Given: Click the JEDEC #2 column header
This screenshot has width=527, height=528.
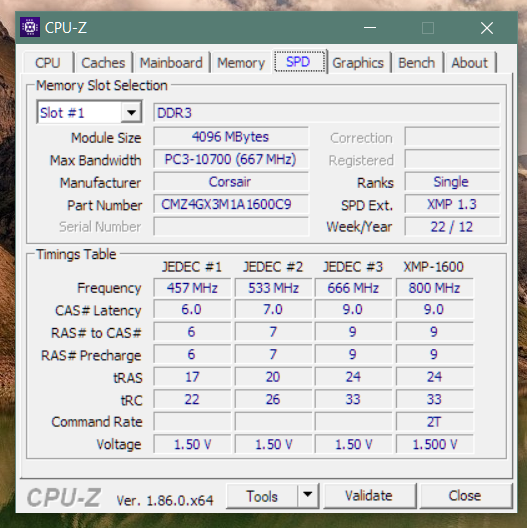Looking at the screenshot, I should click(273, 267).
